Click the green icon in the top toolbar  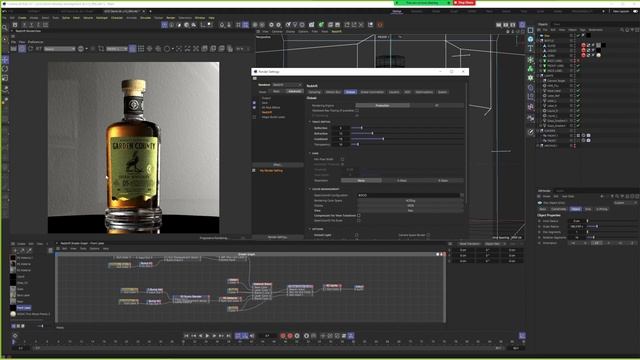pos(321,25)
